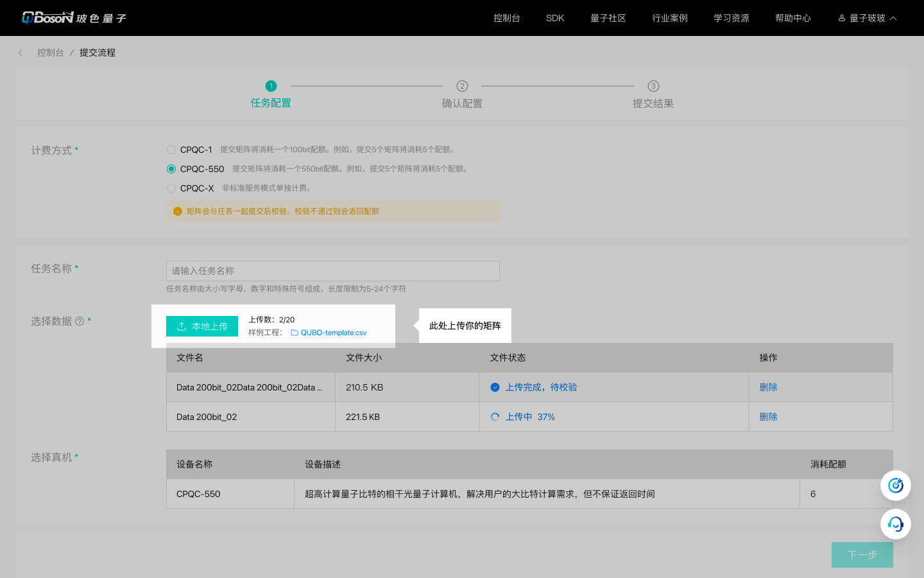
Task: Click the 设备名称 column header
Action: [194, 464]
